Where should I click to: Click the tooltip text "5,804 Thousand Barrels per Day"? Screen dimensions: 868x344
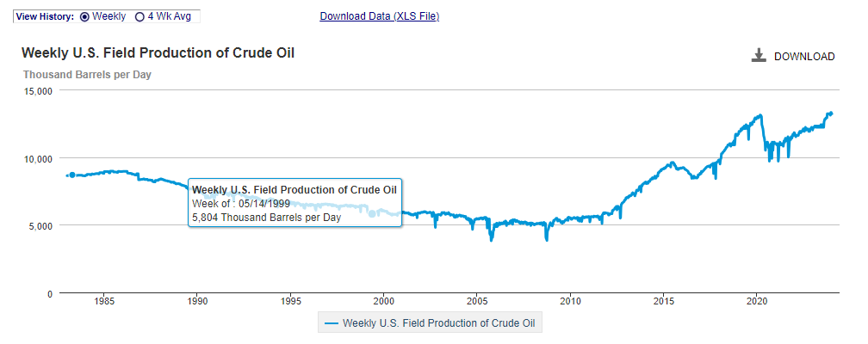pyautogui.click(x=266, y=217)
